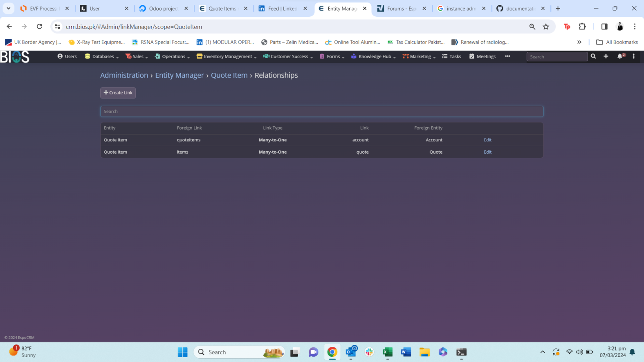This screenshot has height=362, width=644.
Task: Open the Chrome extensions puzzle icon
Action: [582, 27]
